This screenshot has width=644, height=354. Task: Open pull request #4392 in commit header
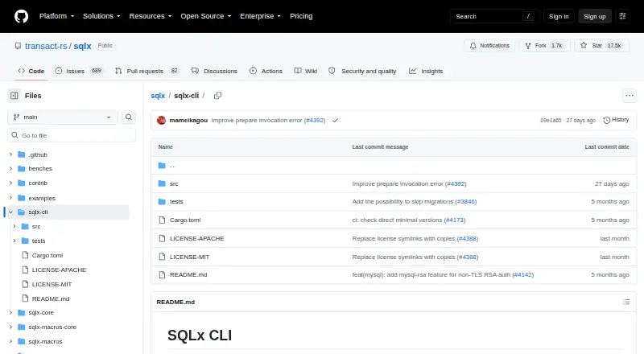coord(315,121)
